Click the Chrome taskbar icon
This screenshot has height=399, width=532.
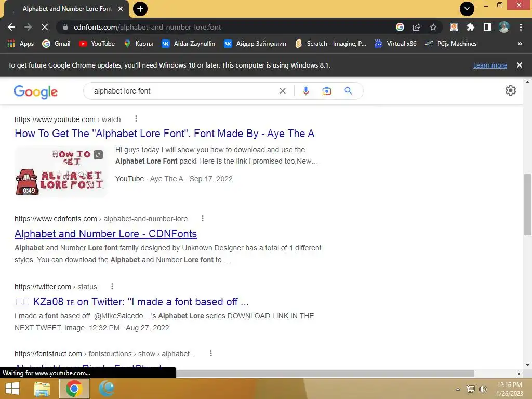pos(74,389)
